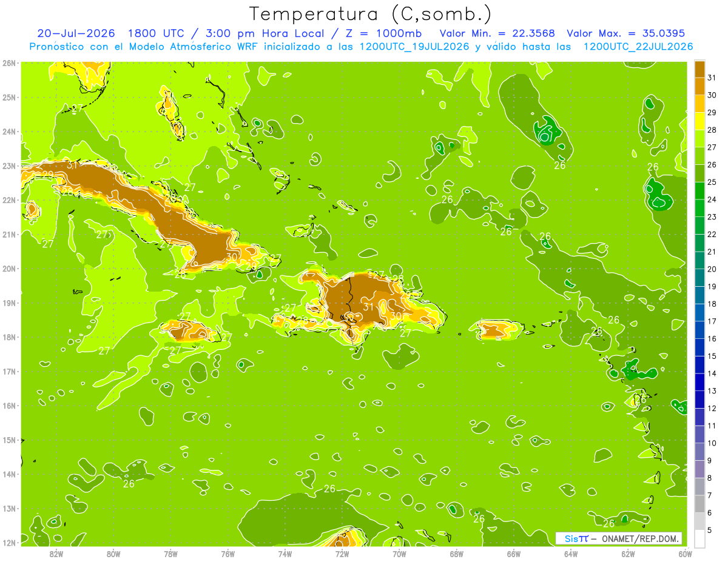Click legend scale value 12
The image size is (728, 562).
(712, 408)
